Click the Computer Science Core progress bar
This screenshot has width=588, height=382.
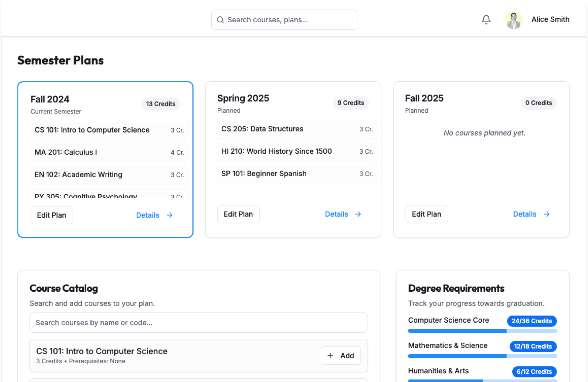[x=482, y=331]
